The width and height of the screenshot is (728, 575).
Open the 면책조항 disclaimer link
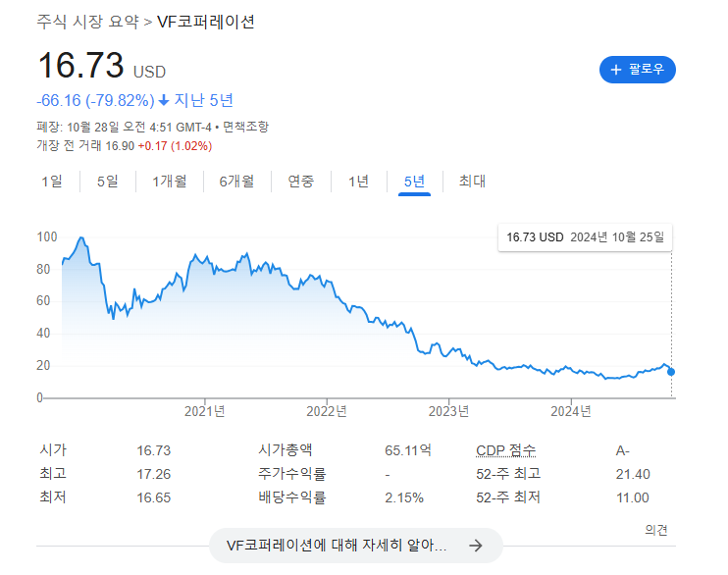pos(245,127)
